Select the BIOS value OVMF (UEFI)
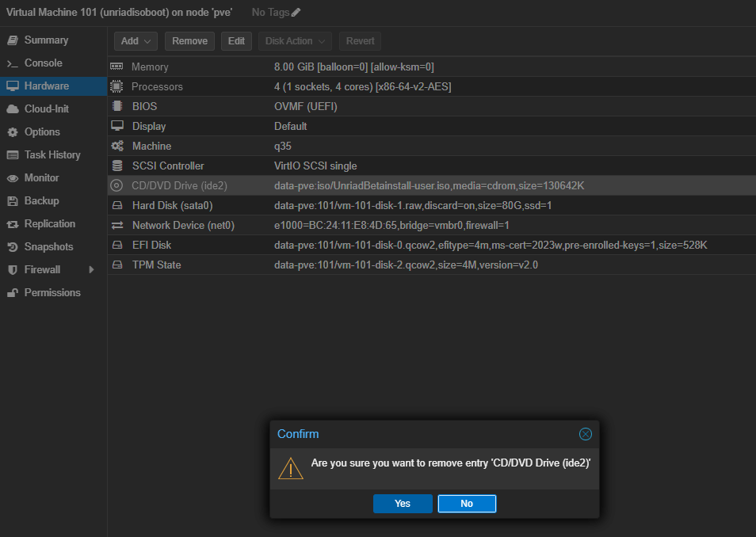The image size is (756, 537). pyautogui.click(x=306, y=107)
